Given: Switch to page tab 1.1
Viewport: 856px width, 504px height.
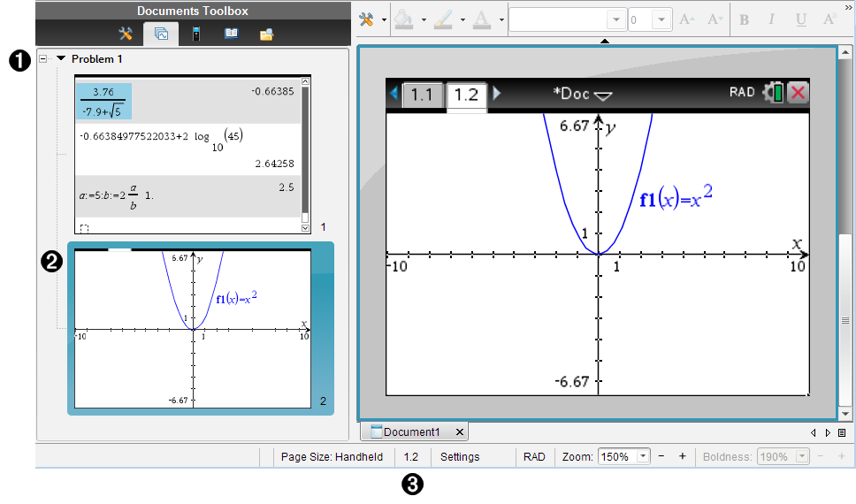Looking at the screenshot, I should pos(422,94).
